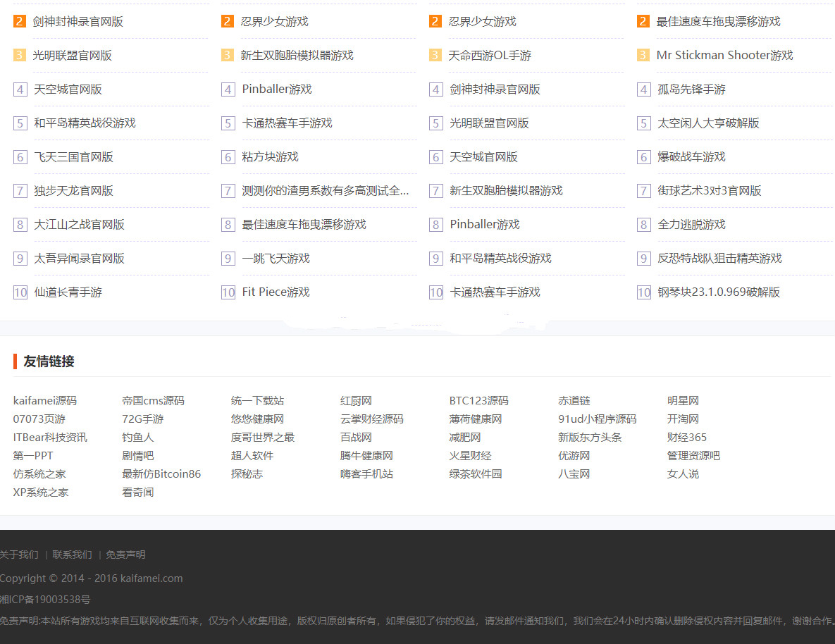The width and height of the screenshot is (835, 644).
Task: Open the 反恐特战队狙击精英游戏 entry
Action: 719,258
